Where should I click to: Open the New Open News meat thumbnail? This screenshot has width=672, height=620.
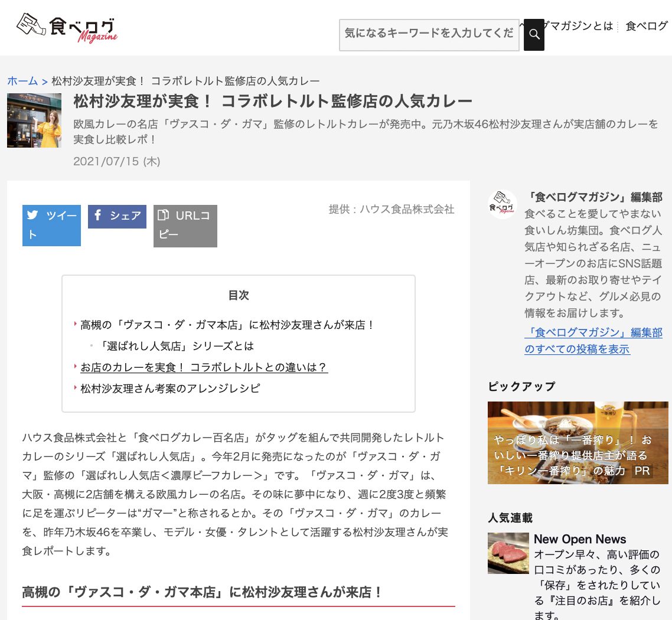click(508, 553)
